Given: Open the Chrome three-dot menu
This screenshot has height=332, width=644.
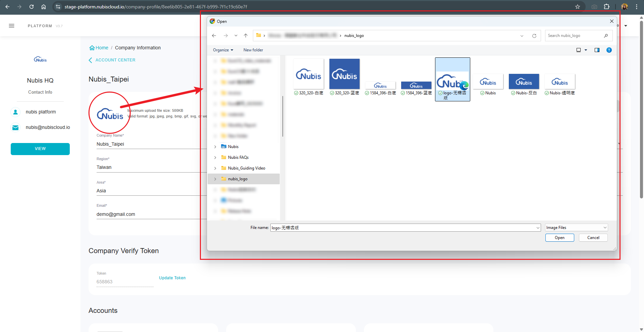Looking at the screenshot, I should point(637,7).
